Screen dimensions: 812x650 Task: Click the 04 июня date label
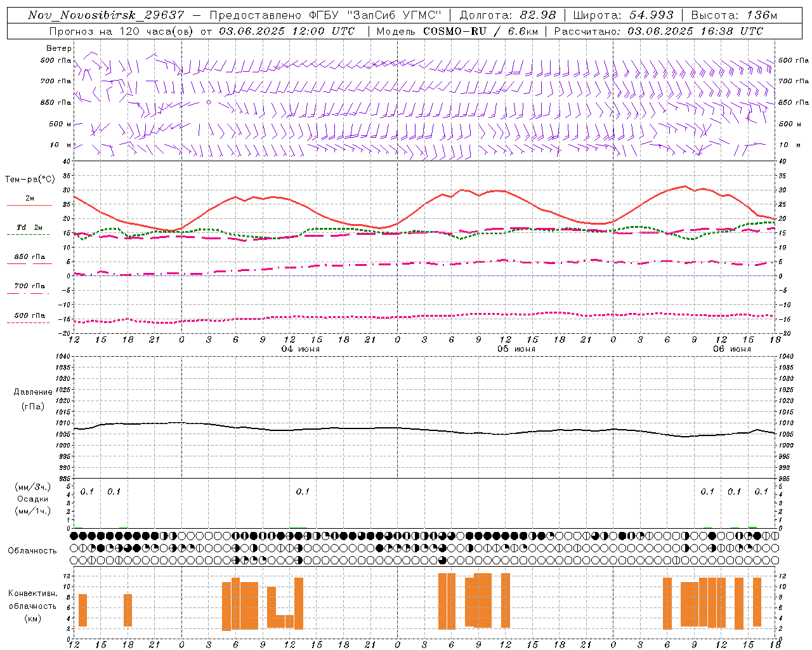pos(301,349)
